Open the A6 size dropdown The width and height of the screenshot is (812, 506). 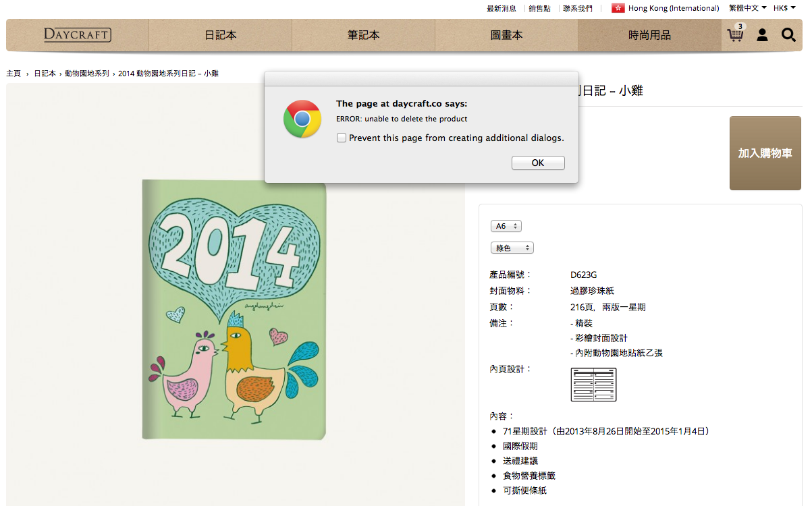506,226
